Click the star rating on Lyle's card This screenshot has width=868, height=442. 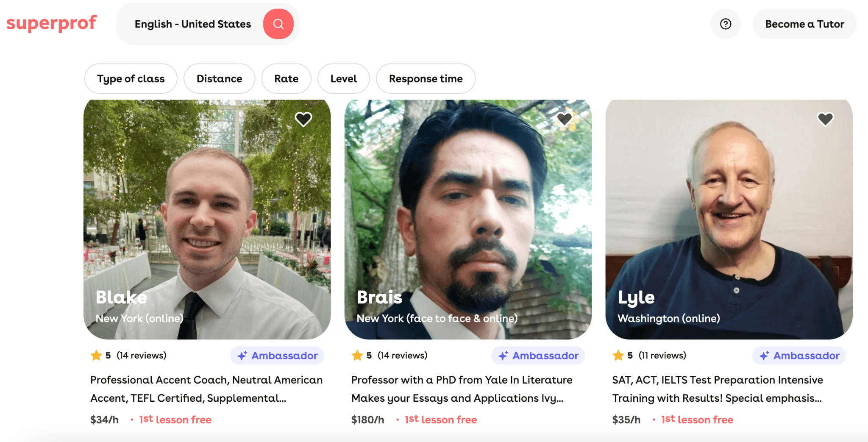coord(618,355)
